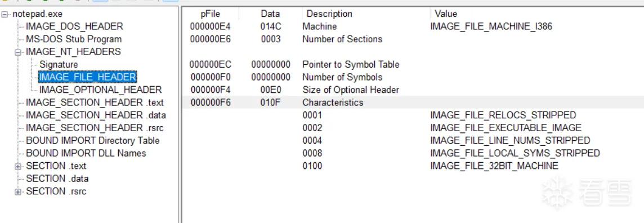Click the pFile column header
The image size is (644, 223).
[211, 14]
